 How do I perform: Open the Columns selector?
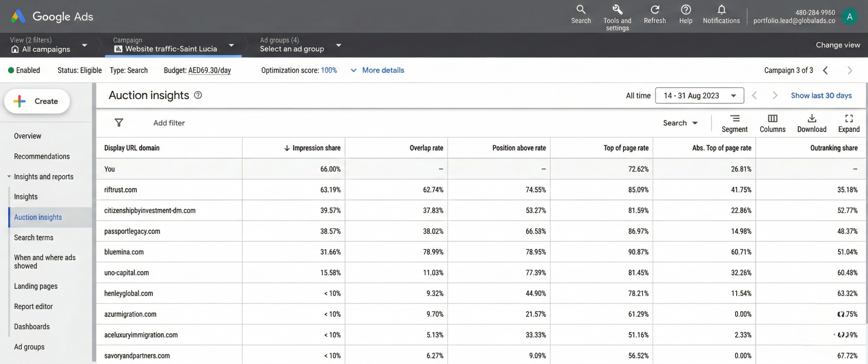pos(772,124)
